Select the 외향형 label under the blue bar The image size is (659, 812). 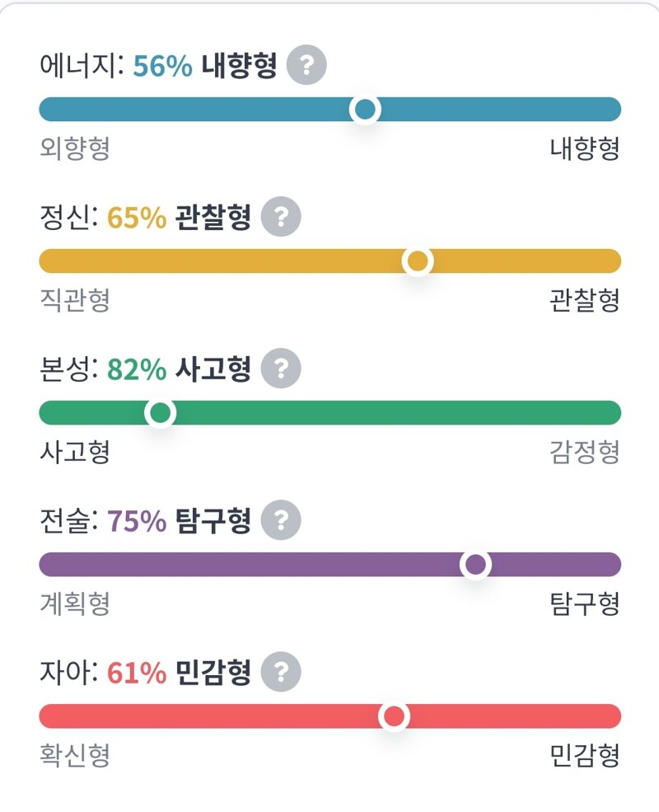click(75, 148)
